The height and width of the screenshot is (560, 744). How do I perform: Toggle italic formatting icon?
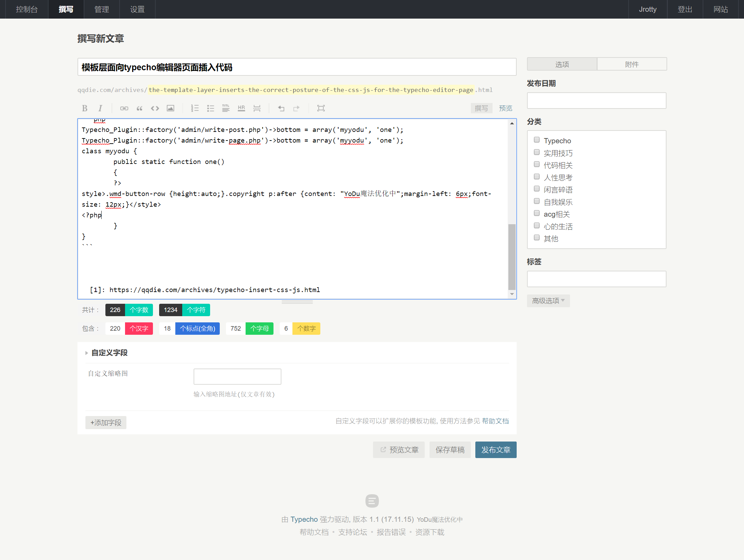click(x=100, y=108)
